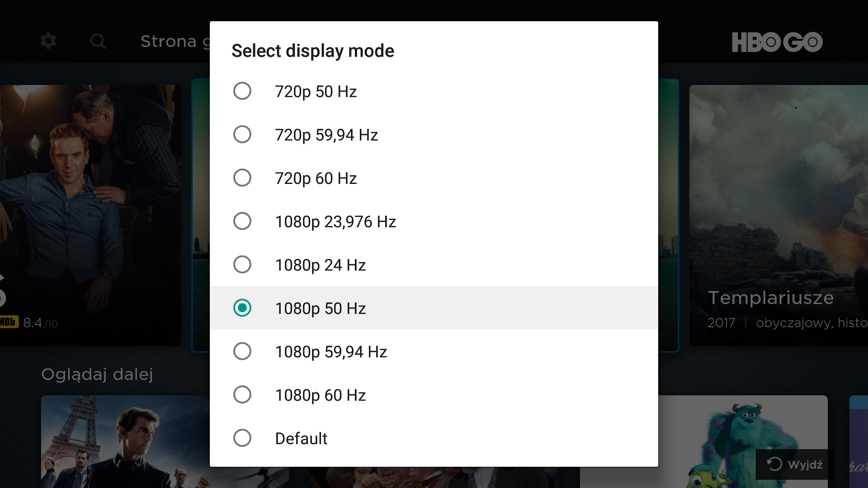868x488 pixels.
Task: Click the search magnifier icon
Action: [x=98, y=41]
